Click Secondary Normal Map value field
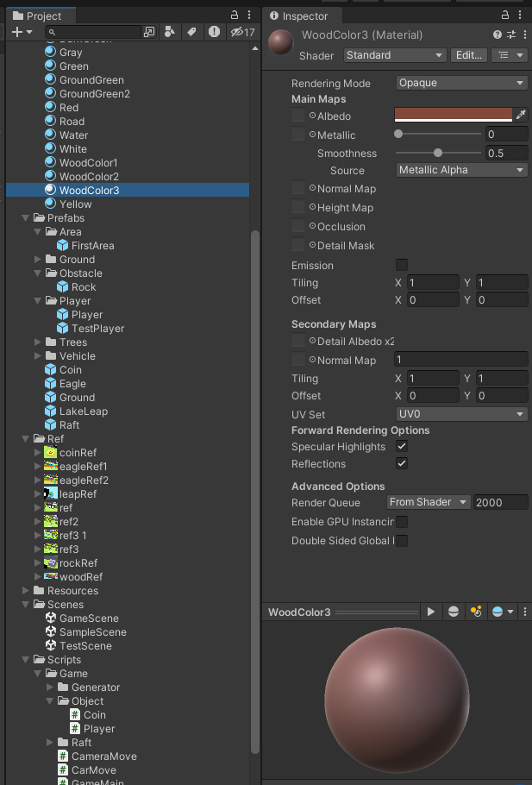The image size is (532, 785). pyautogui.click(x=461, y=360)
